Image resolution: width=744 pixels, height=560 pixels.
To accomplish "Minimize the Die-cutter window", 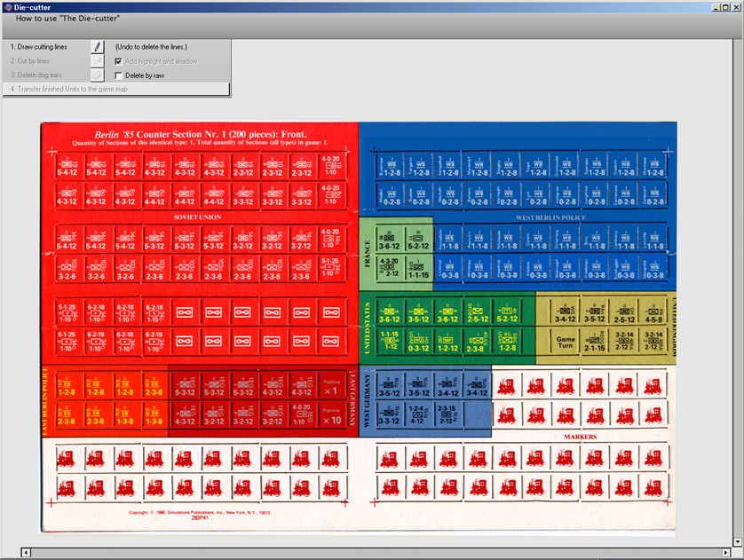I will pos(716,7).
